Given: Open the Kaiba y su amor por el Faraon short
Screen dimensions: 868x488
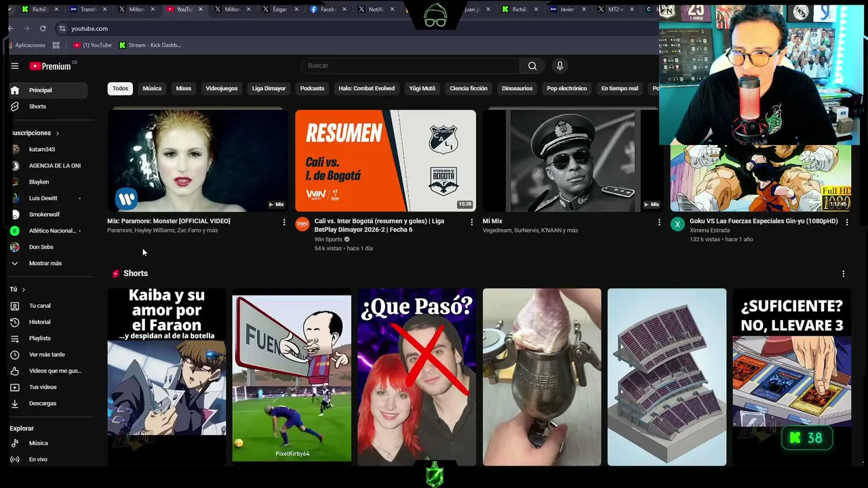Looking at the screenshot, I should (x=167, y=377).
